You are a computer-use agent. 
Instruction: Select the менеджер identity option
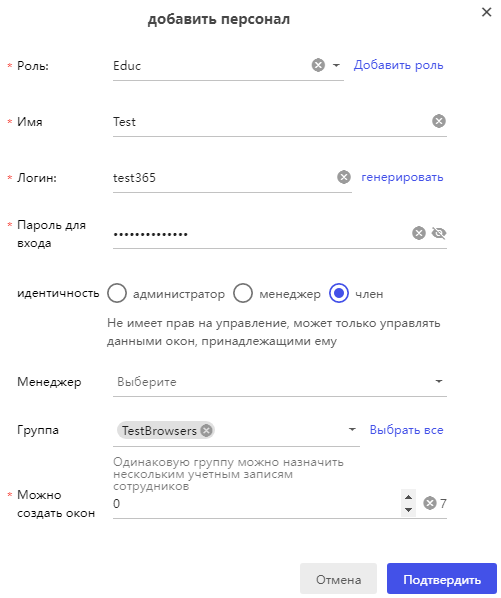coord(243,293)
